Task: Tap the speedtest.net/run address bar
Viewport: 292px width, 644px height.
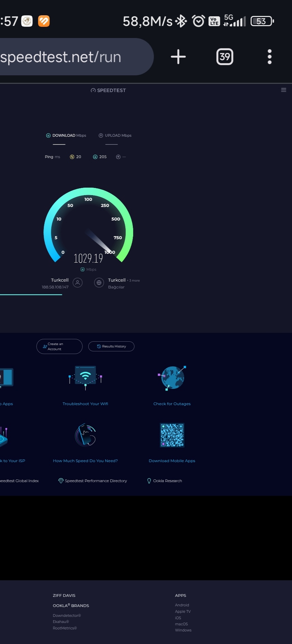Action: point(77,57)
